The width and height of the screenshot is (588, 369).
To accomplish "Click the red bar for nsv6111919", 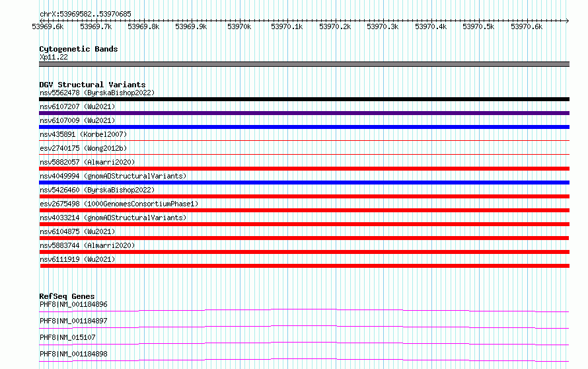I will 305,266.
